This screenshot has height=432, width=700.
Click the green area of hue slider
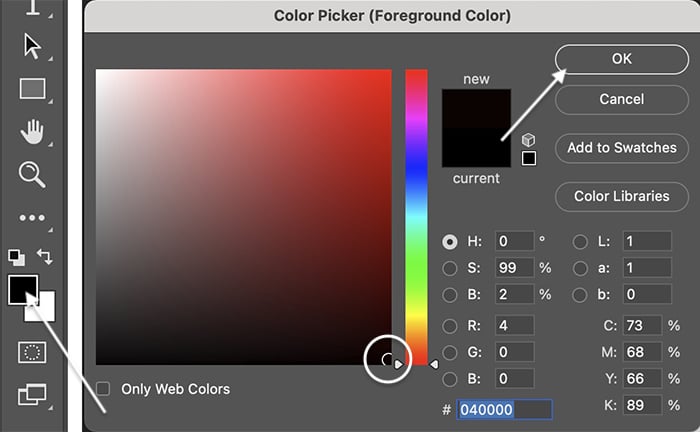point(416,268)
